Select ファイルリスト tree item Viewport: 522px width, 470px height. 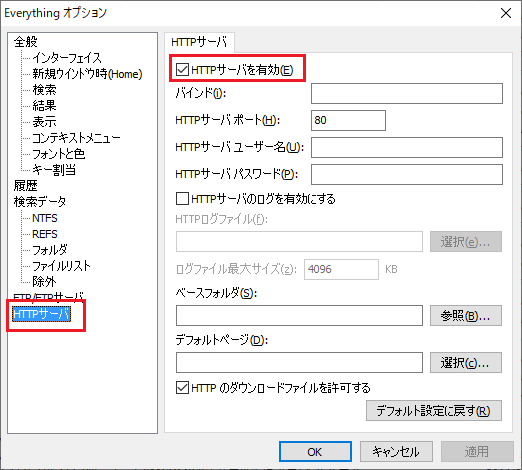tap(61, 266)
